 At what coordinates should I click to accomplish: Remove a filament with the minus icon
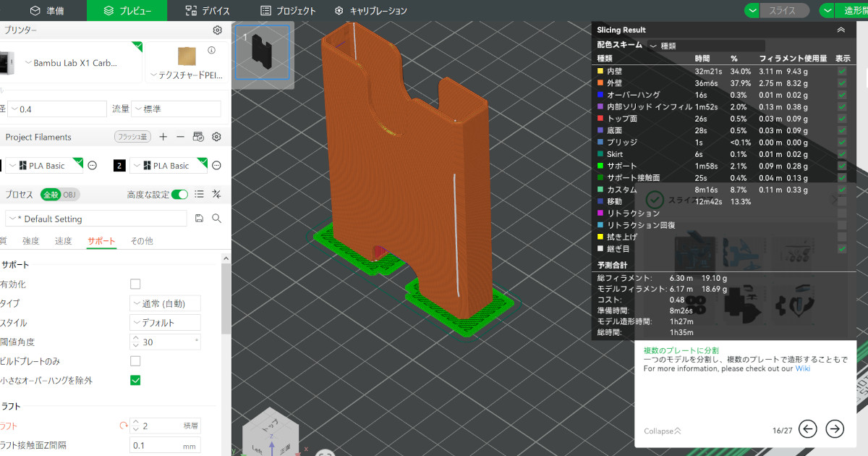pyautogui.click(x=181, y=137)
